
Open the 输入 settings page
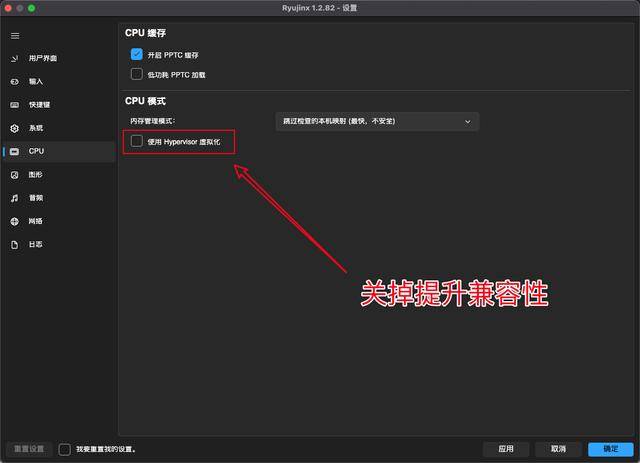click(x=60, y=82)
